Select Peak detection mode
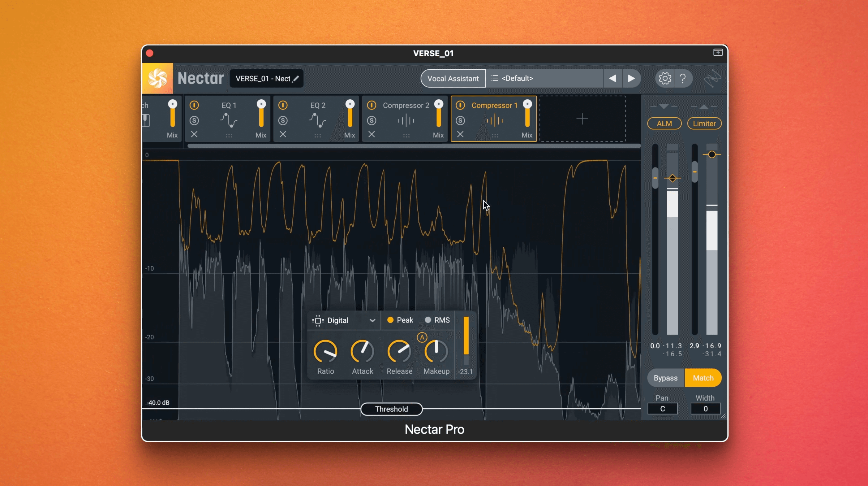Image resolution: width=868 pixels, height=486 pixels. tap(400, 320)
